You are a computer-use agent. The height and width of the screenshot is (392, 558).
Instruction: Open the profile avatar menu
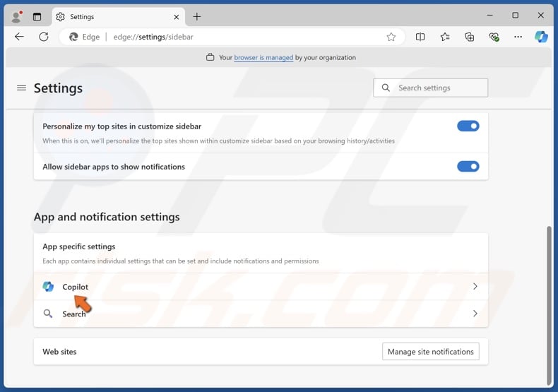click(x=16, y=17)
